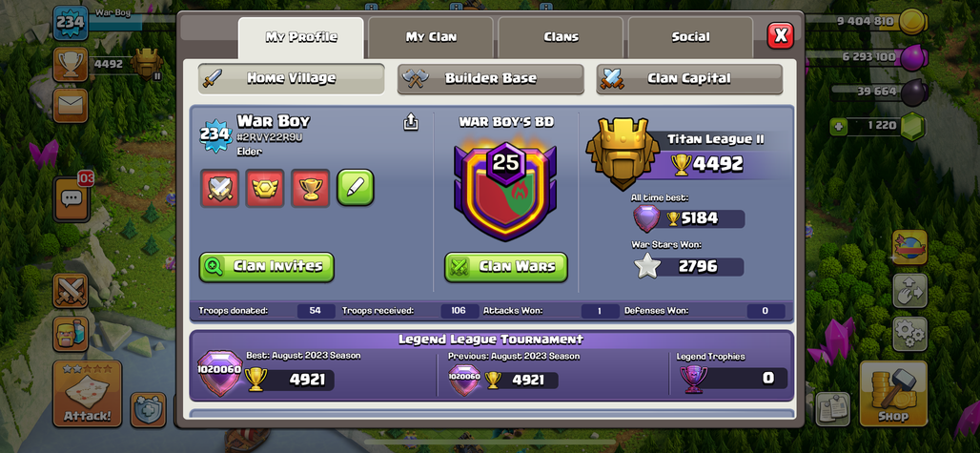Close the profile window with red X
This screenshot has width=980, height=453.
781,35
